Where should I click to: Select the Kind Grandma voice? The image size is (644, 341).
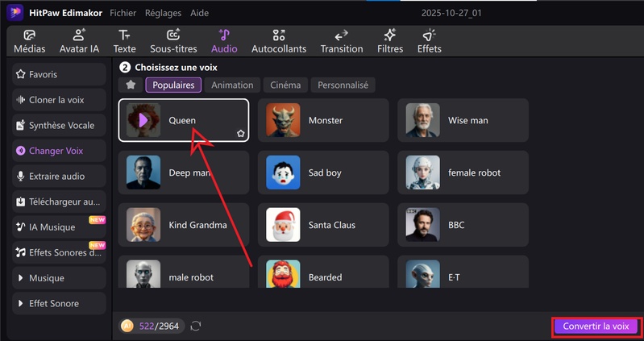coord(184,225)
